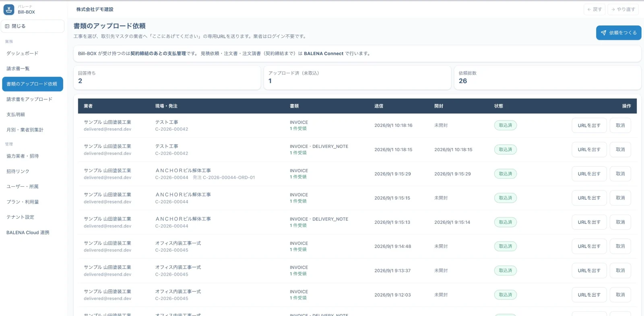This screenshot has width=644, height=316.
Task: Issue the URL for the request sent 9:15:15
Action: pos(589,198)
